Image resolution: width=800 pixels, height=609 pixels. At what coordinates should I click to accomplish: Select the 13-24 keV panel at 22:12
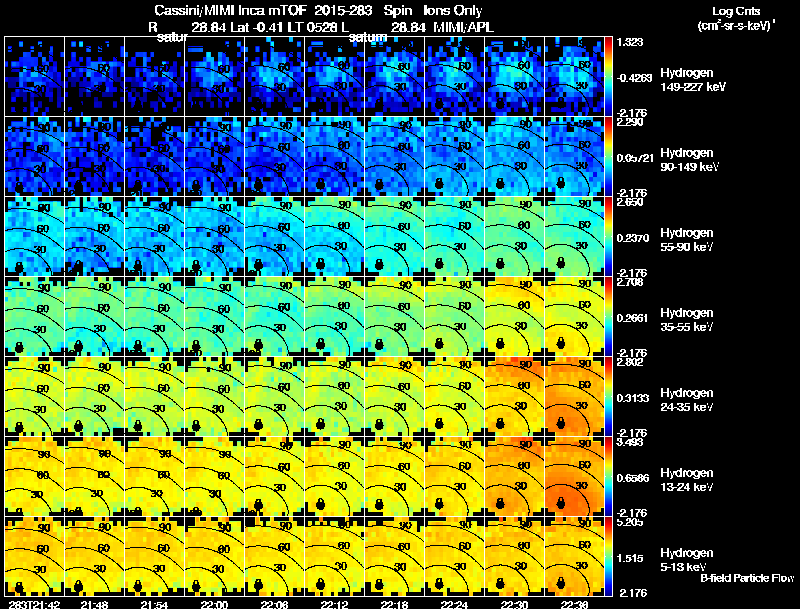[335, 477]
